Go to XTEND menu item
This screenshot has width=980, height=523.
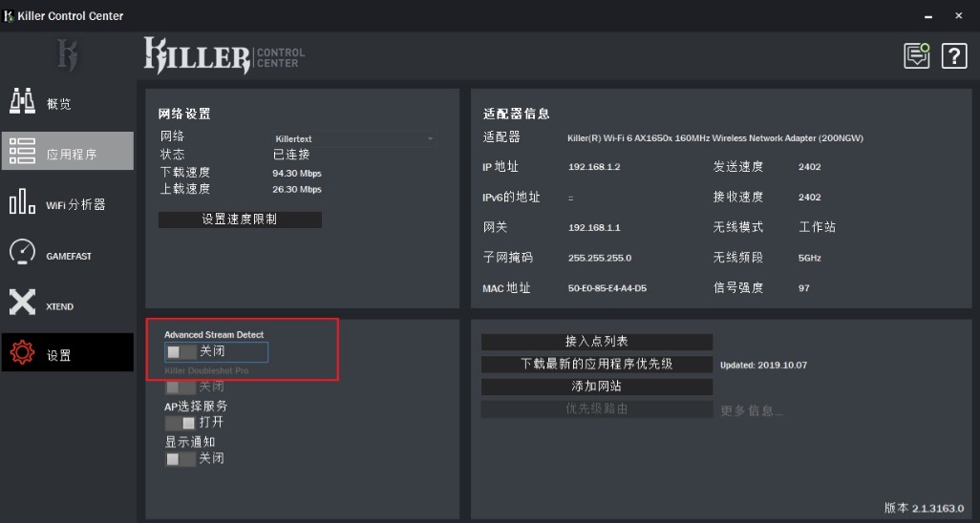[x=68, y=303]
